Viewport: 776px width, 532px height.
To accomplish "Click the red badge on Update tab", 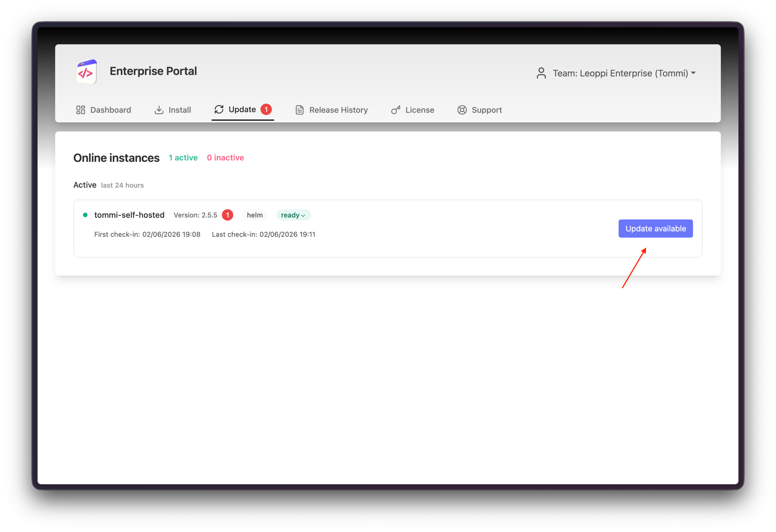I will (x=266, y=109).
